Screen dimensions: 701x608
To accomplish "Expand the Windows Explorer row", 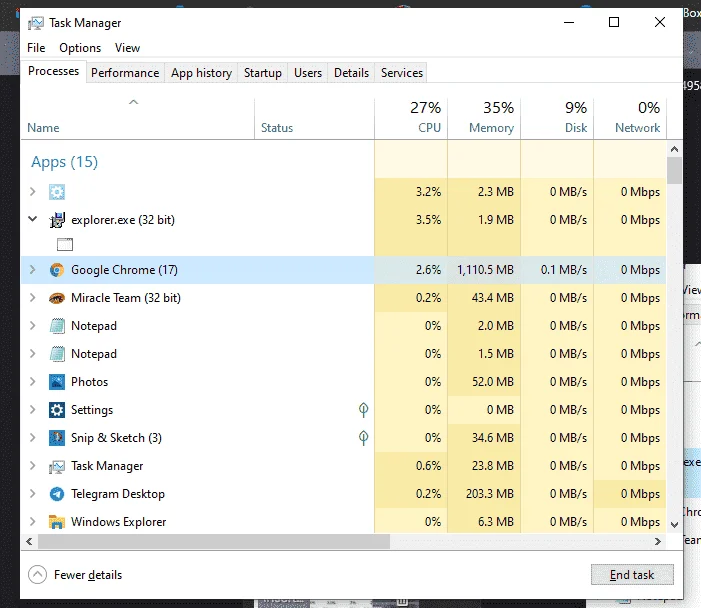I will point(32,521).
